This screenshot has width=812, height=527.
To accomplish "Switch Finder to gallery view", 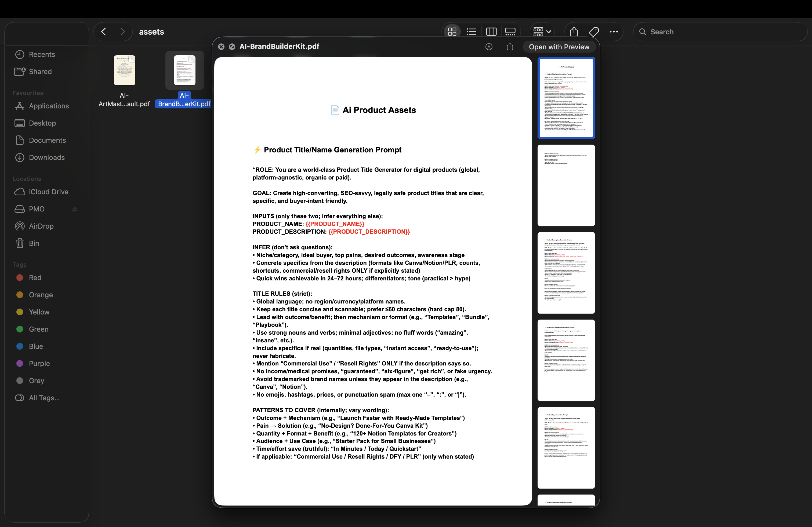I will coord(510,32).
